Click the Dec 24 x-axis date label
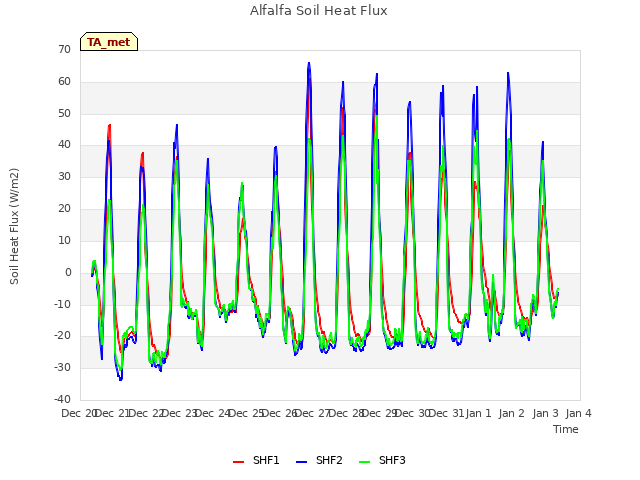This screenshot has width=640, height=480. point(213,413)
